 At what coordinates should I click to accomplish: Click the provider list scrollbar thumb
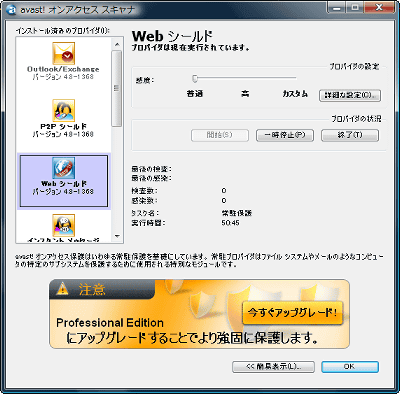117,89
